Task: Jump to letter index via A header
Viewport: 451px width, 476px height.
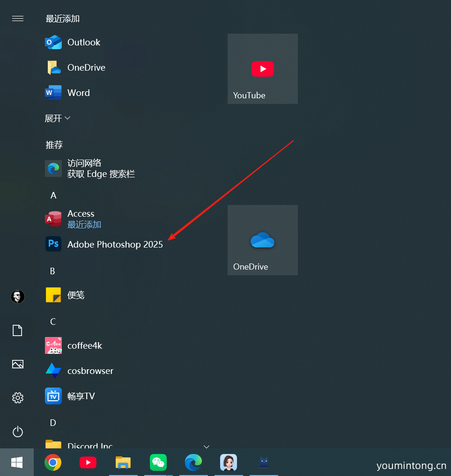Action: point(53,195)
